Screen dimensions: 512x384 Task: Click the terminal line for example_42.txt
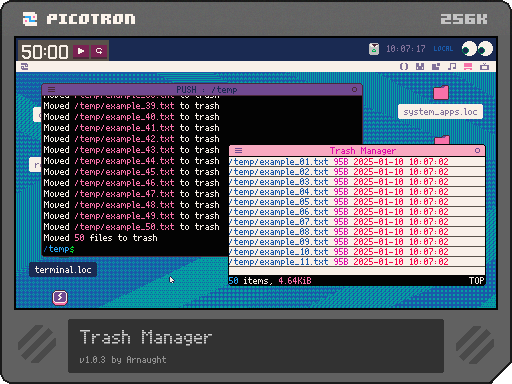point(131,139)
